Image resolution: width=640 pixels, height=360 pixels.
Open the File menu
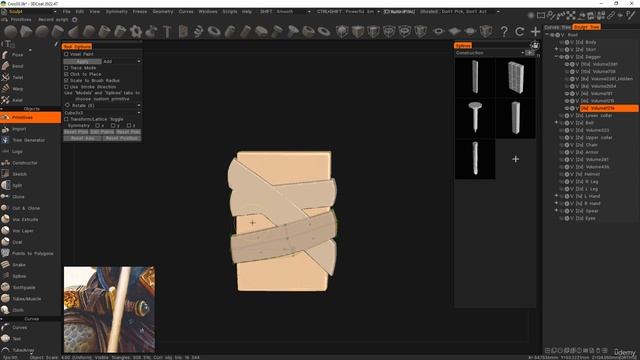[x=67, y=12]
